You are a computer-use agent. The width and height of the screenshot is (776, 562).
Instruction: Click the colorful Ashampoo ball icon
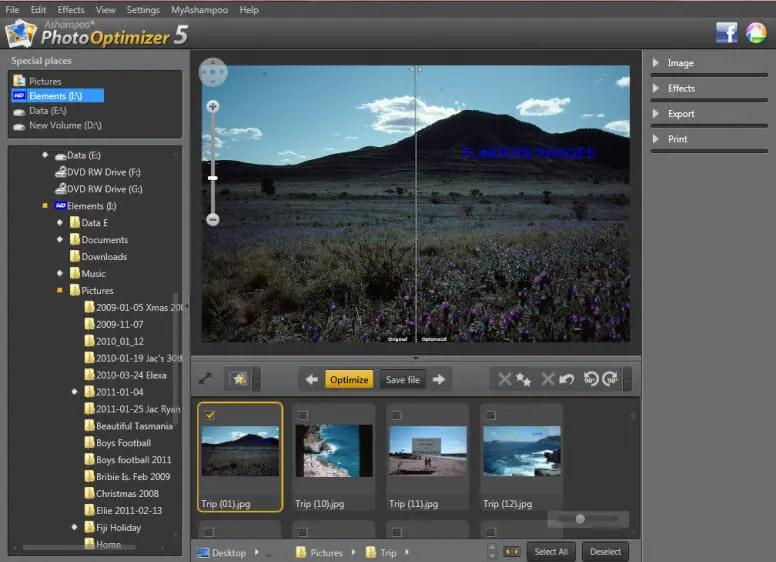click(x=756, y=33)
